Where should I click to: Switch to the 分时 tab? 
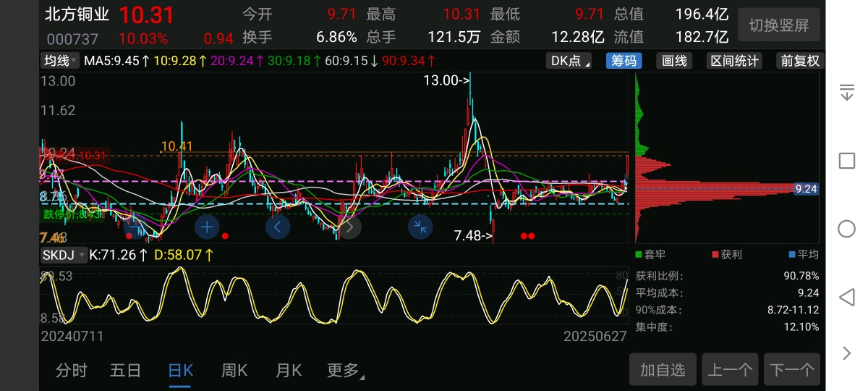pyautogui.click(x=72, y=371)
